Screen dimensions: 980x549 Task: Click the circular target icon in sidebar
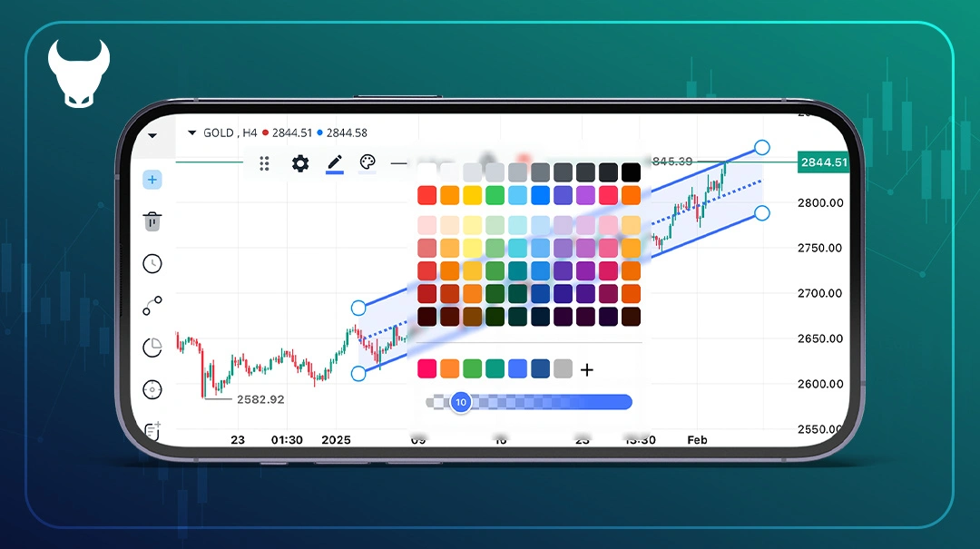(152, 390)
